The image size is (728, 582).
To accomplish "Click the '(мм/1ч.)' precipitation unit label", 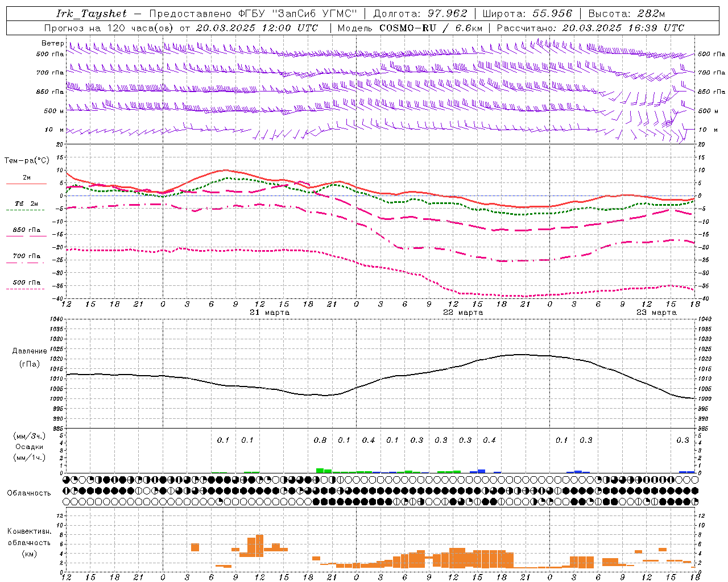I will 30,458.
